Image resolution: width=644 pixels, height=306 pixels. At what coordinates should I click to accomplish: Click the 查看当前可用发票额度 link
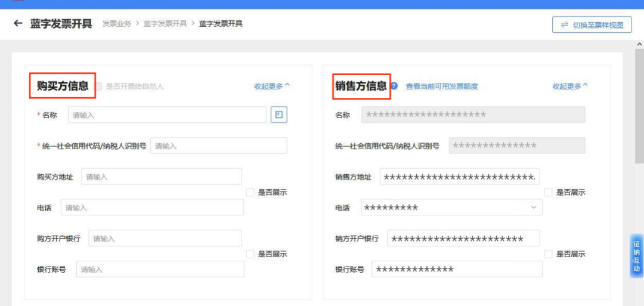[x=442, y=86]
